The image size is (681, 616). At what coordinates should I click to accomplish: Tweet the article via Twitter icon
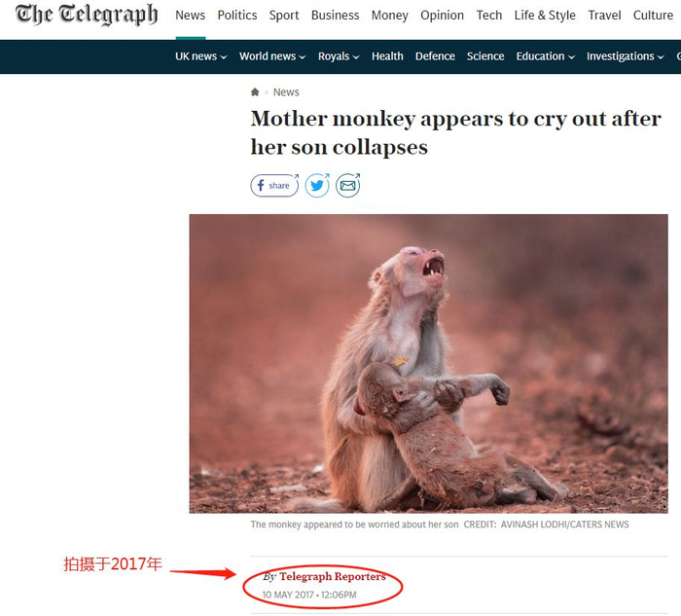[317, 186]
